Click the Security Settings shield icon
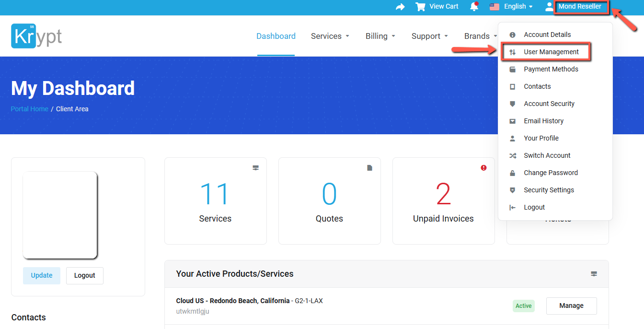The image size is (644, 329). click(x=513, y=190)
